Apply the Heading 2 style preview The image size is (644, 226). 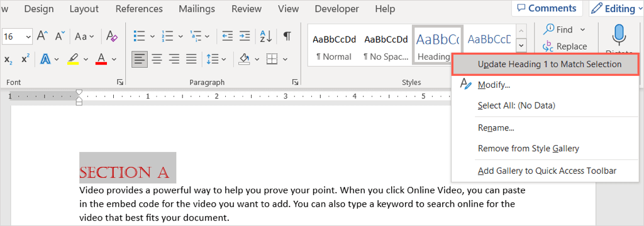pyautogui.click(x=489, y=40)
